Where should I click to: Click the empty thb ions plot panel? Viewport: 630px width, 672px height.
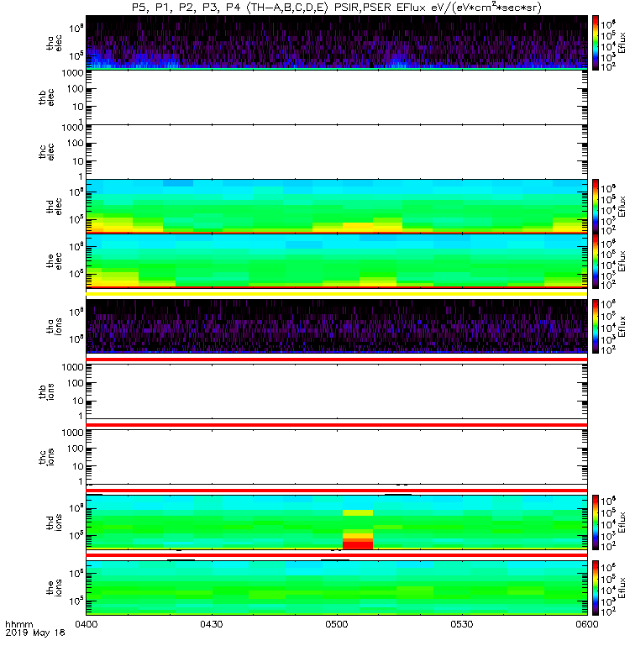(337, 391)
